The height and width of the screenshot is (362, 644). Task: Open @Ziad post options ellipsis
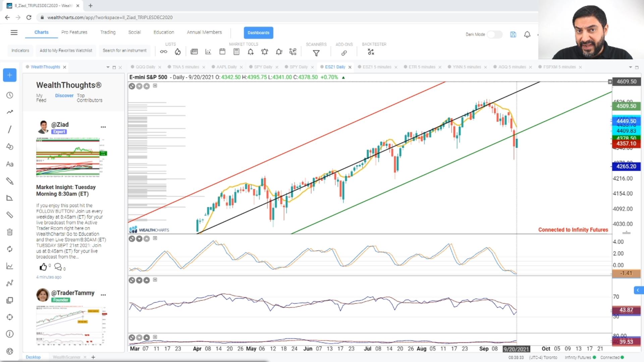103,127
